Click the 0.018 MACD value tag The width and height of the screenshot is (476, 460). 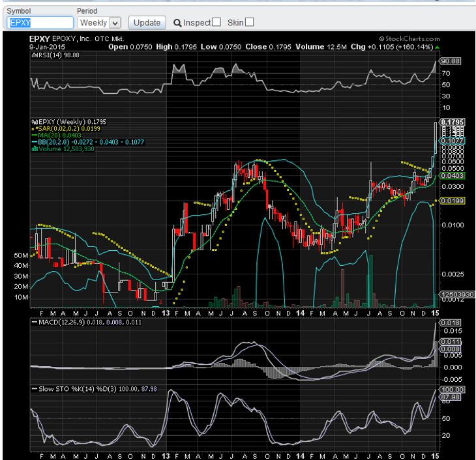point(451,323)
